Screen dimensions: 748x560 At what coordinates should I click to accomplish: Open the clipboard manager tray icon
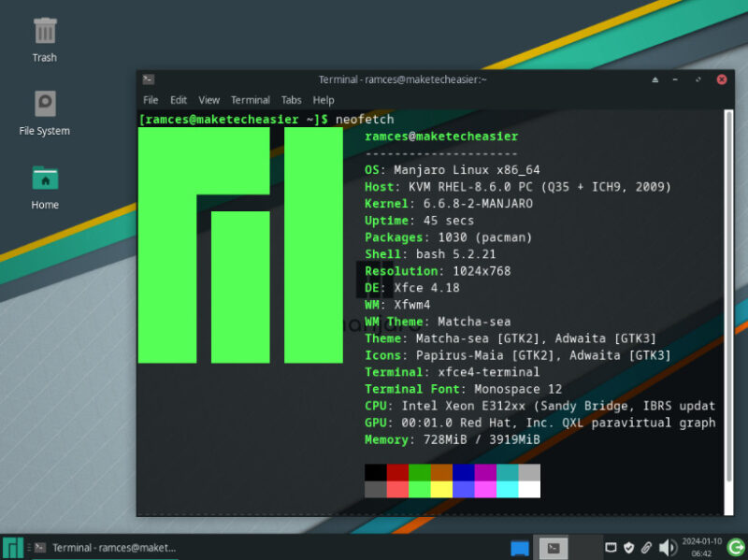(x=645, y=547)
